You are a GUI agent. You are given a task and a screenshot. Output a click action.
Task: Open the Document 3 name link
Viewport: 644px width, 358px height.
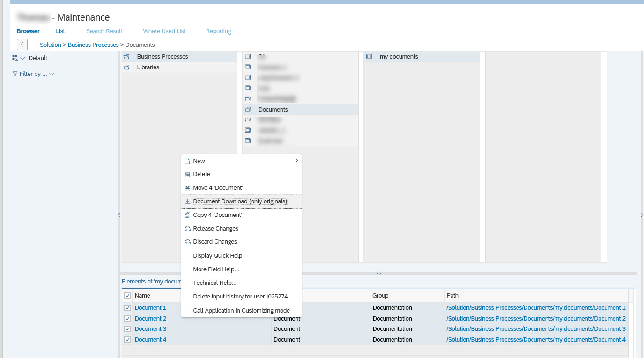(x=150, y=329)
